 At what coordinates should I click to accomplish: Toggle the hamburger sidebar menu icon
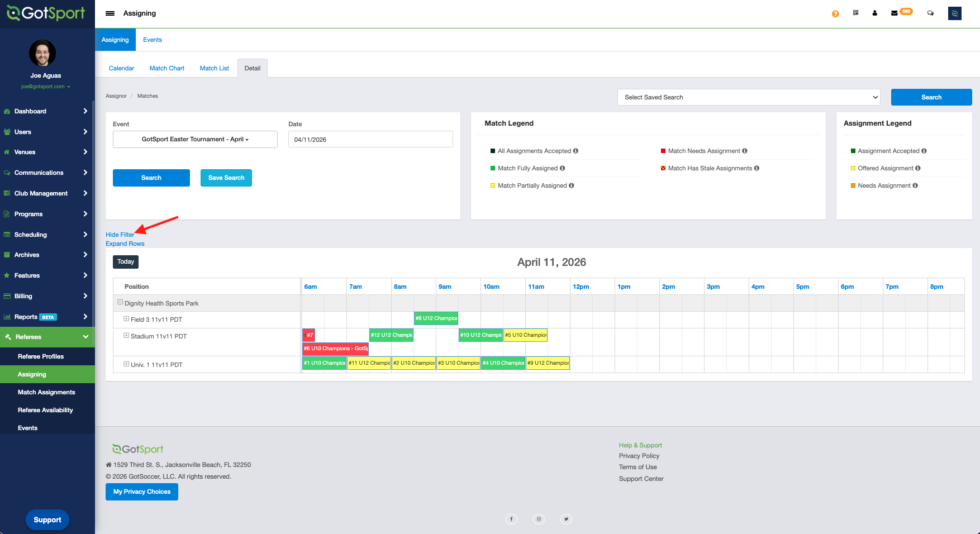[x=110, y=13]
